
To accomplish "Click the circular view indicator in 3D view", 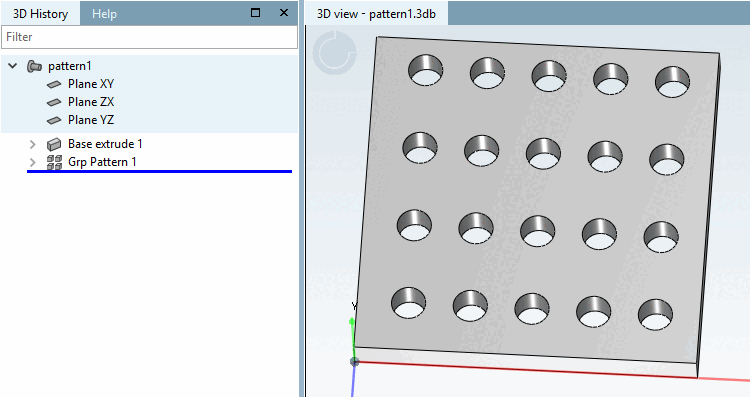I will [x=335, y=53].
